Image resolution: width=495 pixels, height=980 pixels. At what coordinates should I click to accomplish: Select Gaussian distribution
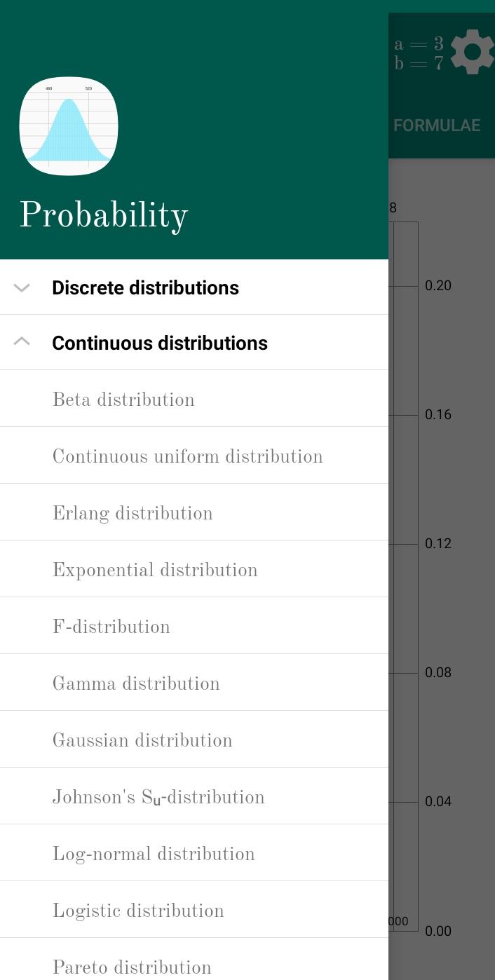click(194, 740)
